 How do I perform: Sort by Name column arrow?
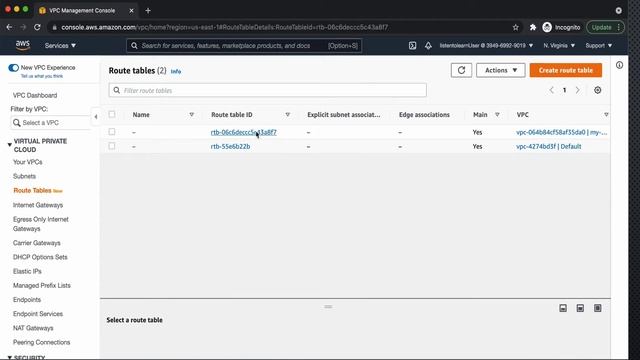click(x=191, y=115)
